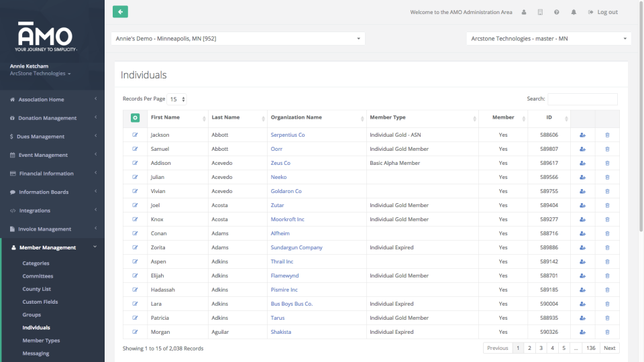Open the Serpentius Co organization link

click(x=288, y=135)
